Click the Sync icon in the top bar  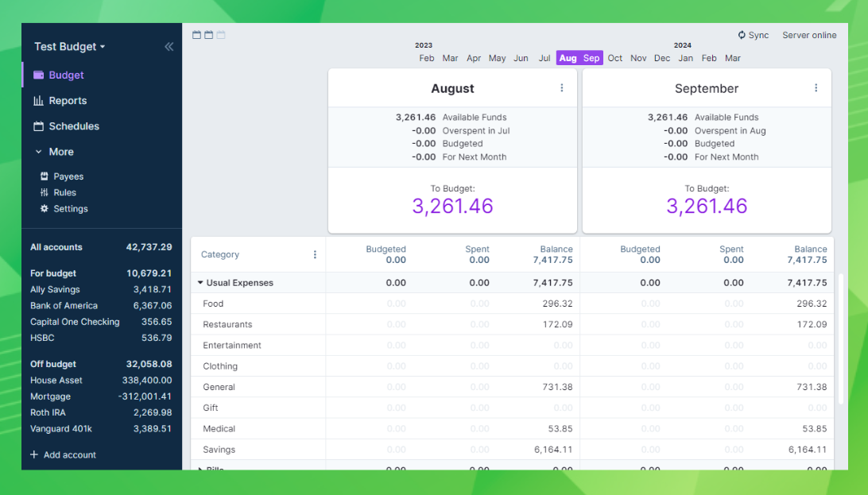(x=742, y=35)
